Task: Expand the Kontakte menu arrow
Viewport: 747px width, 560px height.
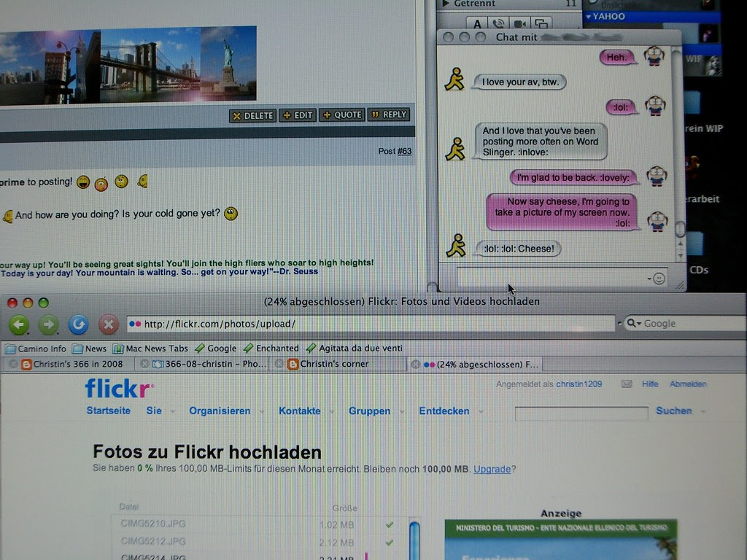Action: tap(332, 411)
